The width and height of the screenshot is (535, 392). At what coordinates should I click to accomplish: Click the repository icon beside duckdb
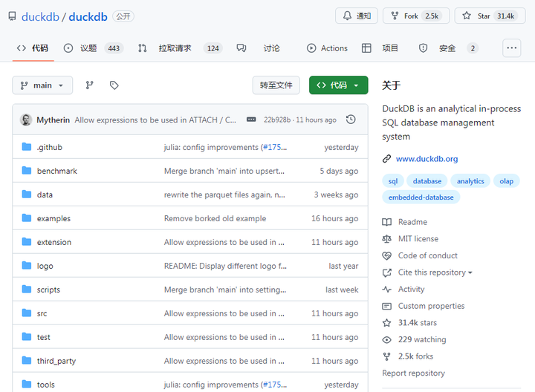pos(13,16)
